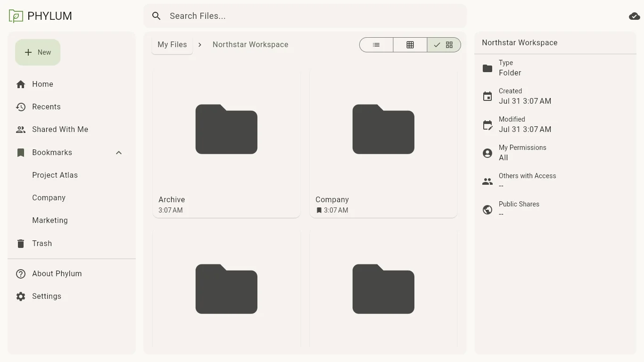Image resolution: width=644 pixels, height=362 pixels.
Task: Click the My Permissions value All
Action: [x=504, y=158]
